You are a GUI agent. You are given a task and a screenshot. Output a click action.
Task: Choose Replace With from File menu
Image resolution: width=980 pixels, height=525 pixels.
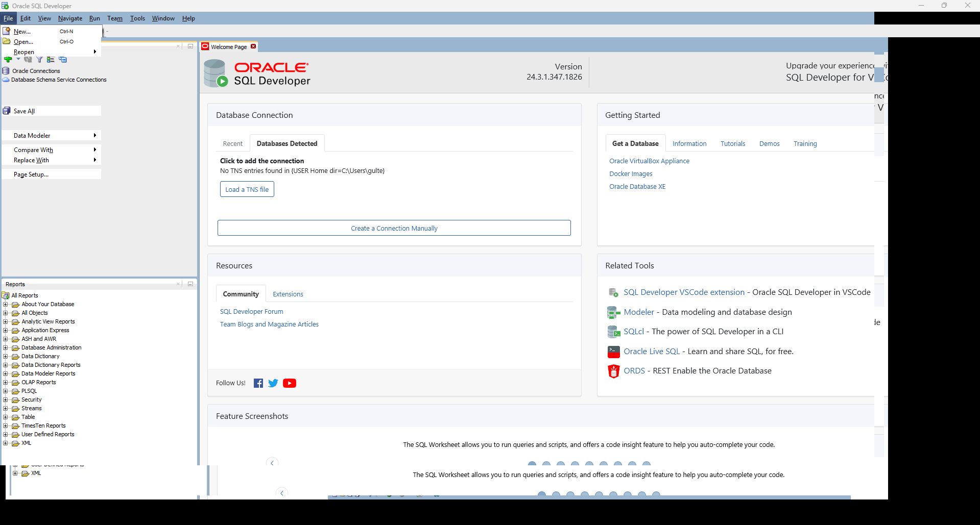coord(51,160)
